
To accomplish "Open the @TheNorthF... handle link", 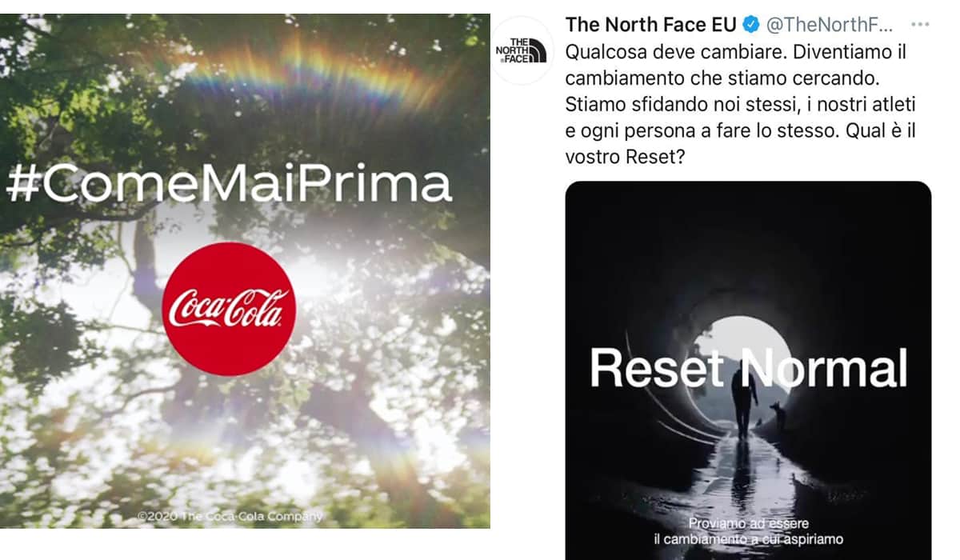I will pos(828,25).
